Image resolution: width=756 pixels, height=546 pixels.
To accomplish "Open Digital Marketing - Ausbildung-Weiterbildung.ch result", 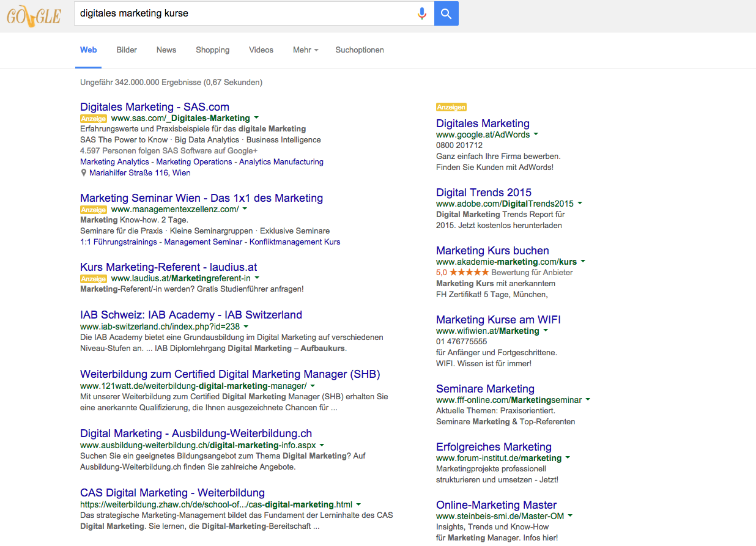I will coord(196,433).
